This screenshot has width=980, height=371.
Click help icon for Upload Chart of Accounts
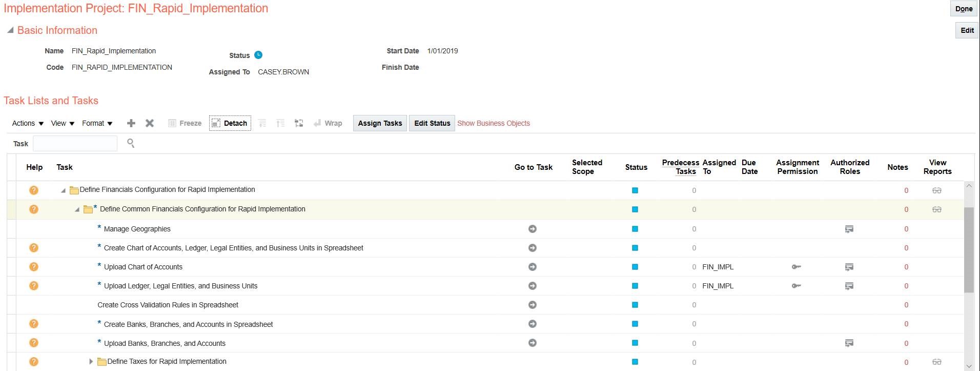pyautogui.click(x=34, y=267)
